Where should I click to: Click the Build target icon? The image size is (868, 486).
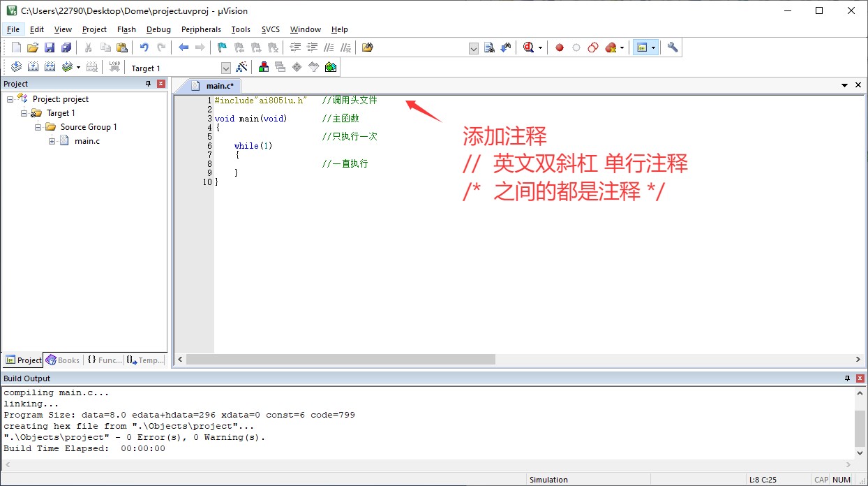click(x=33, y=67)
